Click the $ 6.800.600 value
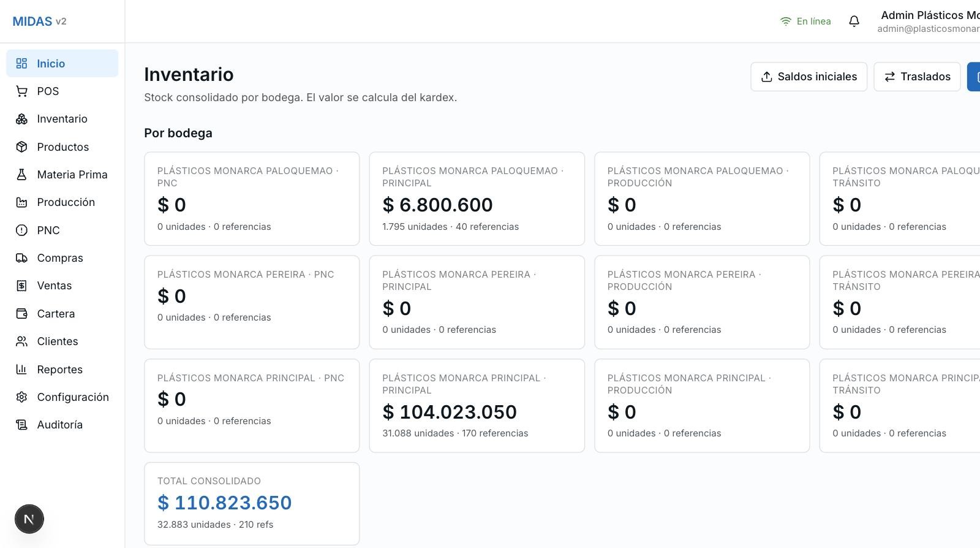The image size is (980, 548). pyautogui.click(x=437, y=205)
